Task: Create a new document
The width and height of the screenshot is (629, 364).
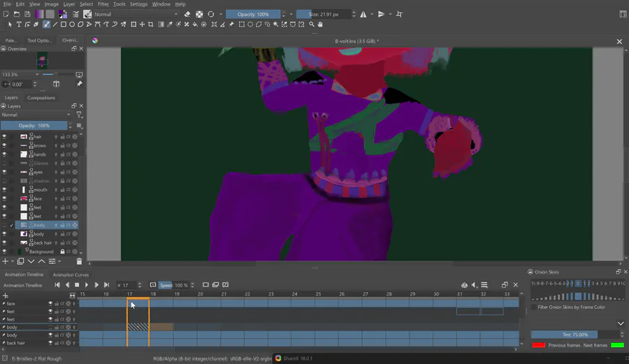Action: pyautogui.click(x=6, y=14)
